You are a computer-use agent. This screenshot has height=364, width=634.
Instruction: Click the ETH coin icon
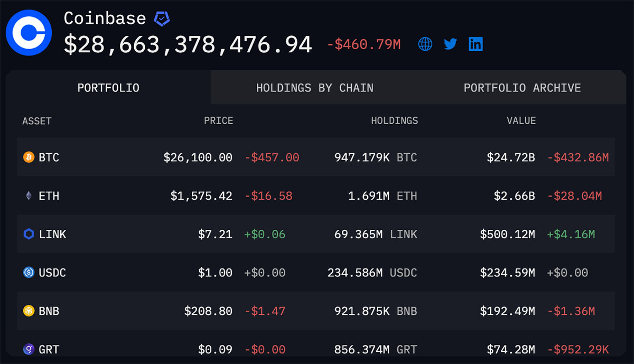click(x=29, y=196)
